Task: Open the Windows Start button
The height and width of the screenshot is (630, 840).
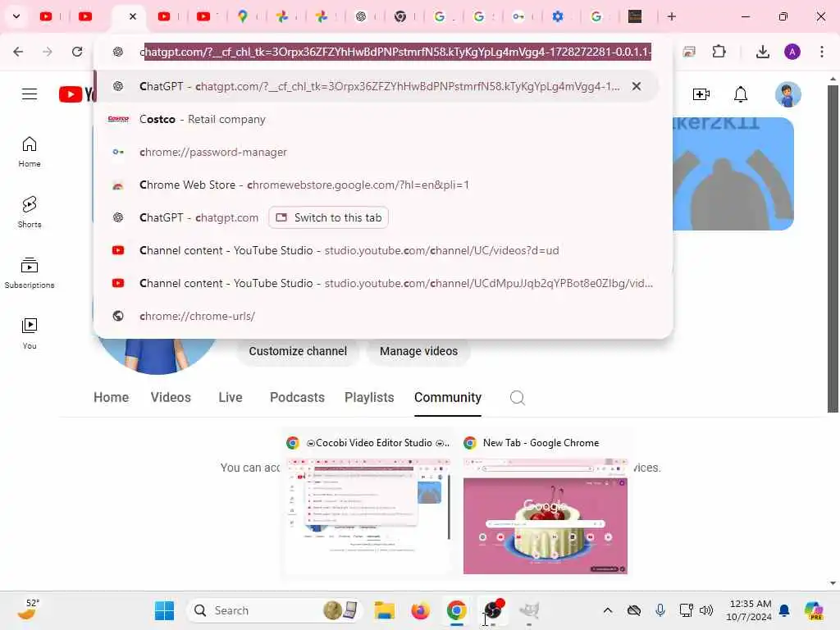Action: click(x=164, y=610)
